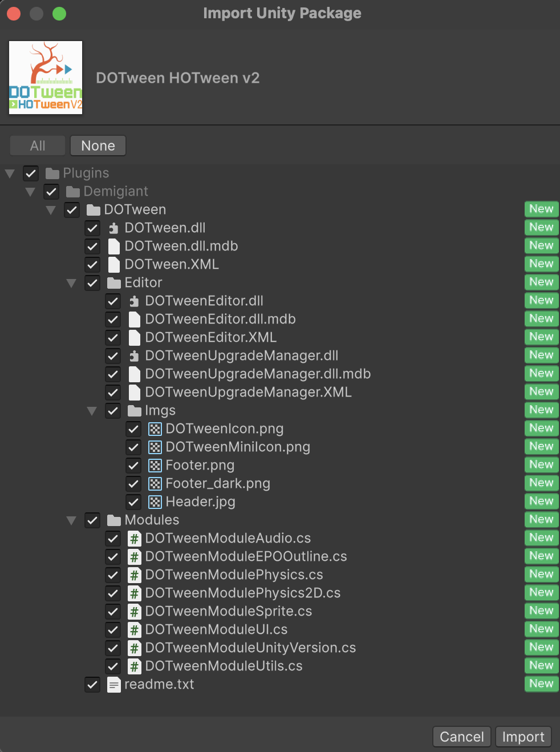Viewport: 560px width, 752px height.
Task: Click the DOTween HOTween v2 package title
Action: coord(178,78)
